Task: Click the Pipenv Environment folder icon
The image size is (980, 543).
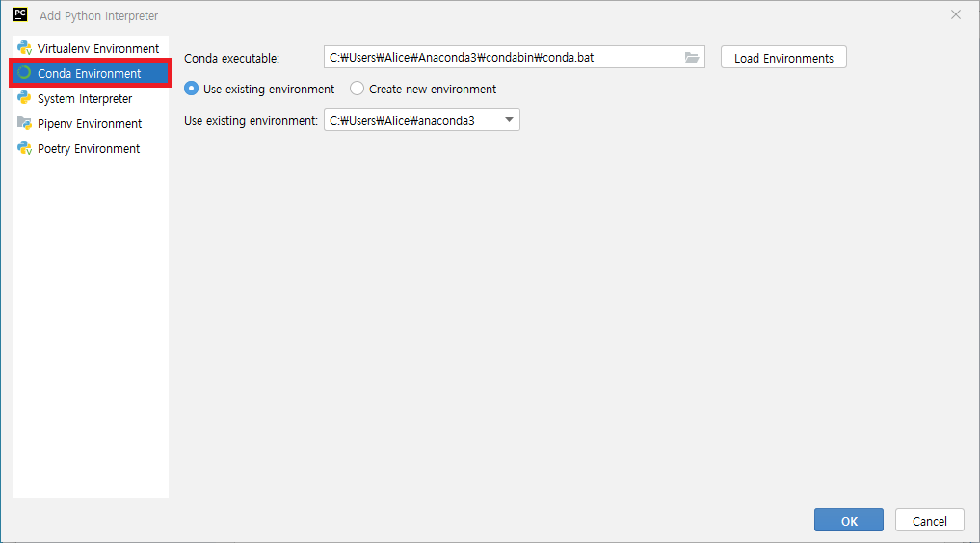Action: pyautogui.click(x=24, y=123)
